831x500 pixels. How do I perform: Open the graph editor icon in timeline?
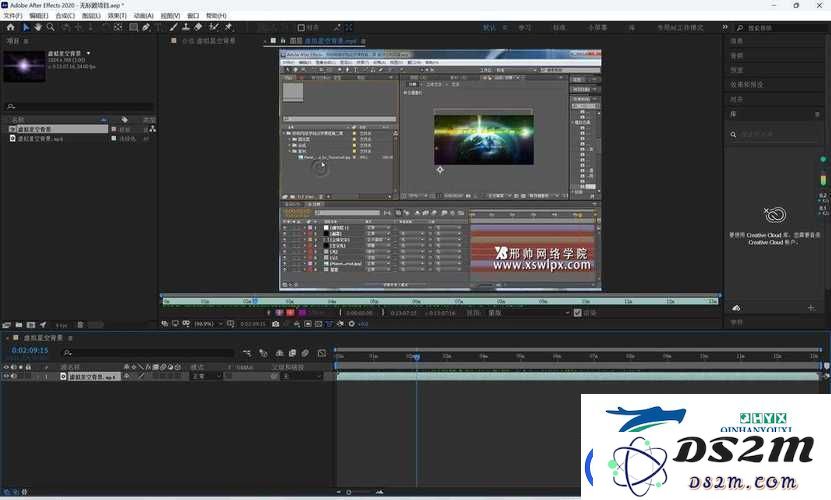point(322,353)
